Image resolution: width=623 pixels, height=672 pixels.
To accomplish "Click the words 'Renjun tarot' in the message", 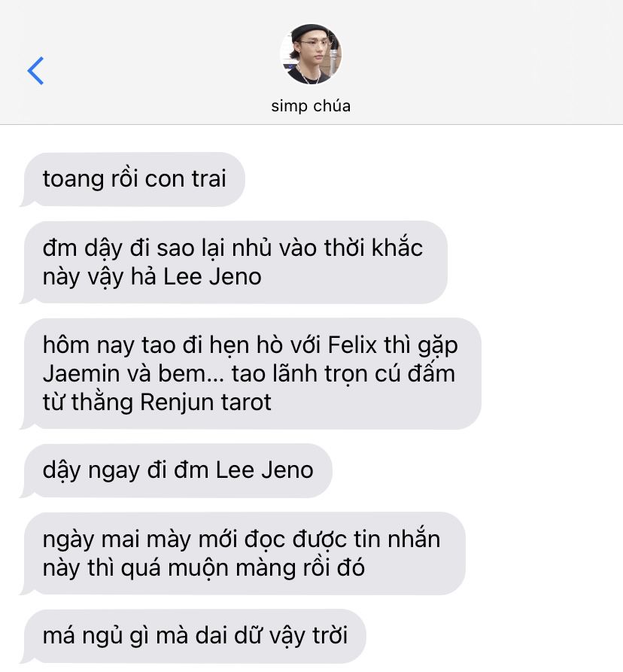I will pos(205,403).
